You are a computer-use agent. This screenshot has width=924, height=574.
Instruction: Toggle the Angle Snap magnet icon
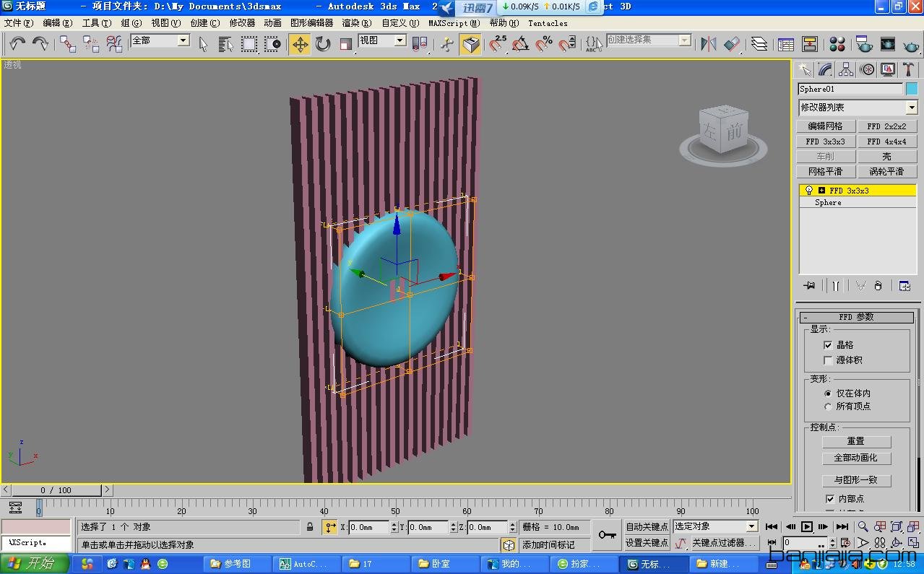coord(520,45)
